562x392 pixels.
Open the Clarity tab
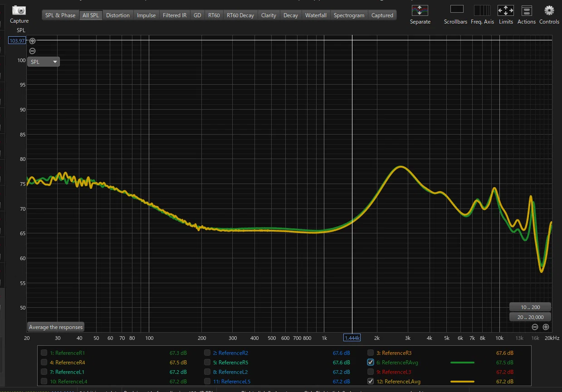coord(269,15)
